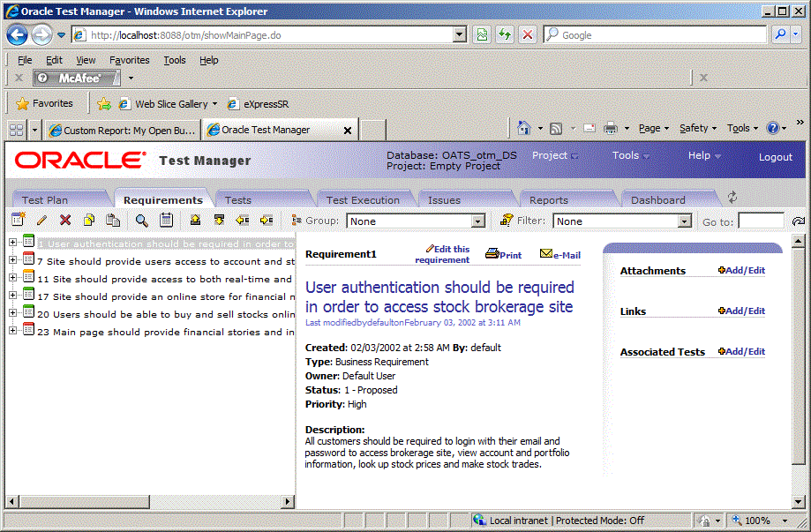This screenshot has height=532, width=811.
Task: Click the Move Down arrow icon
Action: [x=220, y=221]
